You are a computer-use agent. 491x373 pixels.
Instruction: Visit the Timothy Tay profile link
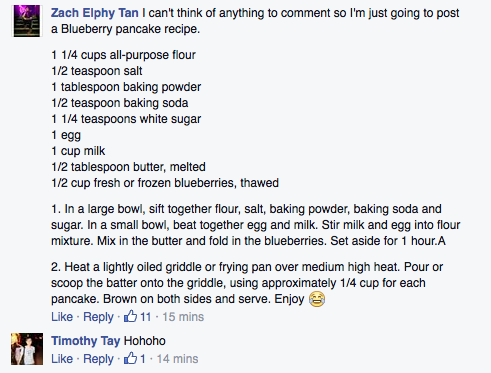coord(85,341)
